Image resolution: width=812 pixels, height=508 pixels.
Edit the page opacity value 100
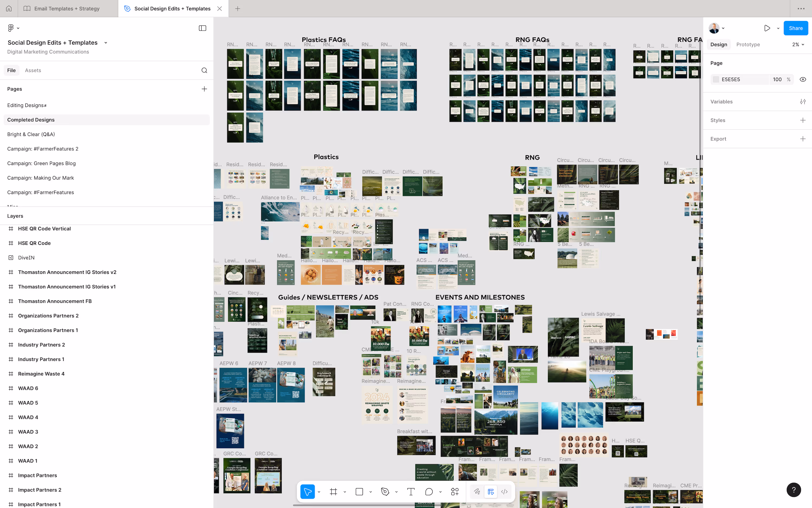(777, 79)
